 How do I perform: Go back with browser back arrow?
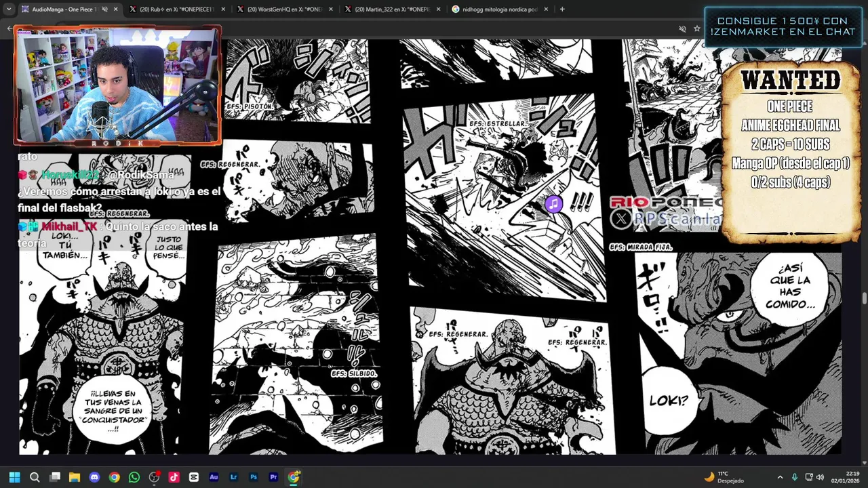click(x=9, y=28)
